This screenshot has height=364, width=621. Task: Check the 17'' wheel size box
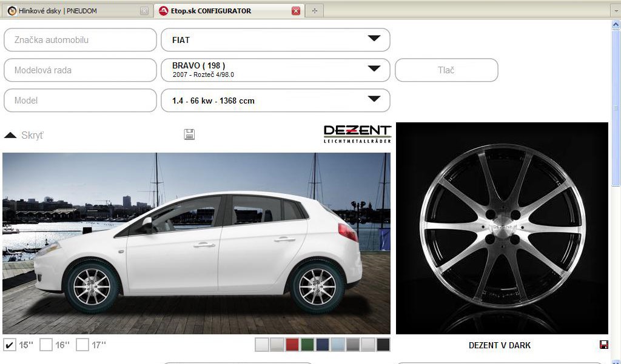pos(82,345)
